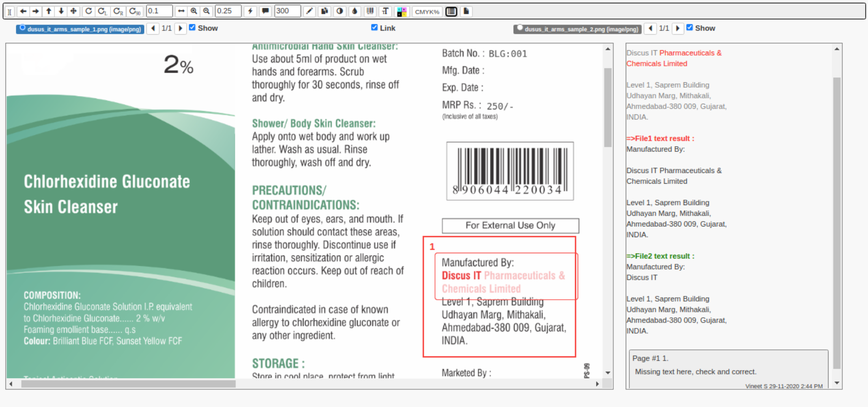Click the reset rotation icon
The width and height of the screenshot is (868, 407).
89,11
